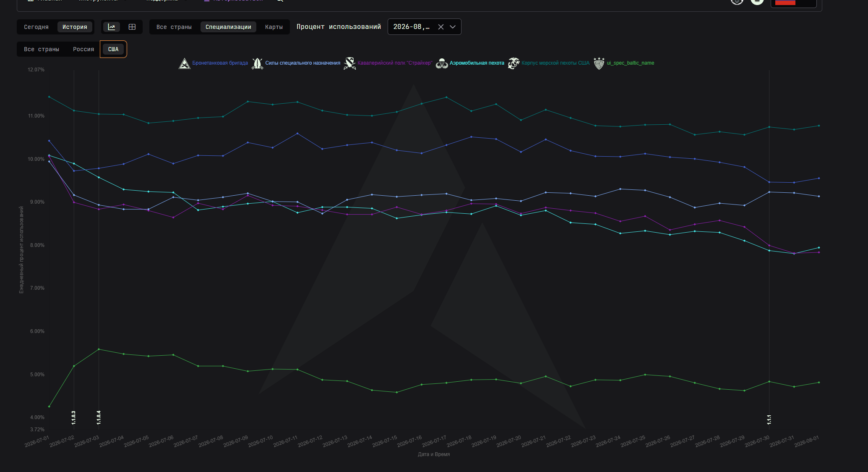Click the Силы специального назначения emblem icon

[257, 63]
